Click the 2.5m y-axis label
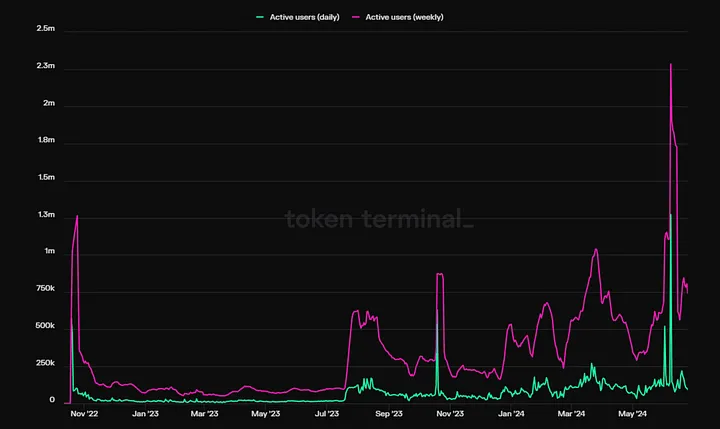Viewport: 720px width, 429px height. tap(45, 29)
